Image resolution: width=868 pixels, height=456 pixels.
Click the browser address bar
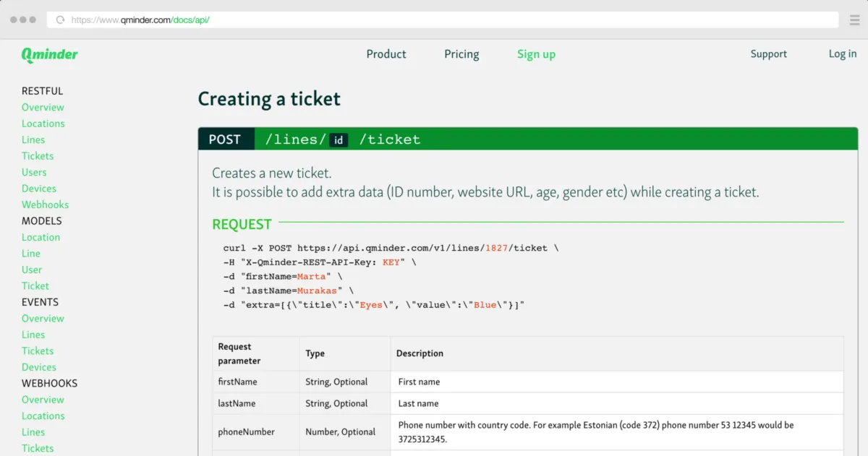tap(434, 20)
